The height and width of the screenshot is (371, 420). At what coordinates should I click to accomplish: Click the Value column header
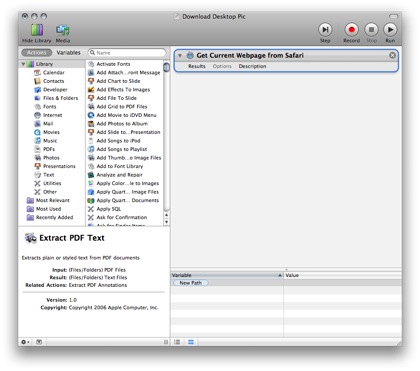click(343, 275)
